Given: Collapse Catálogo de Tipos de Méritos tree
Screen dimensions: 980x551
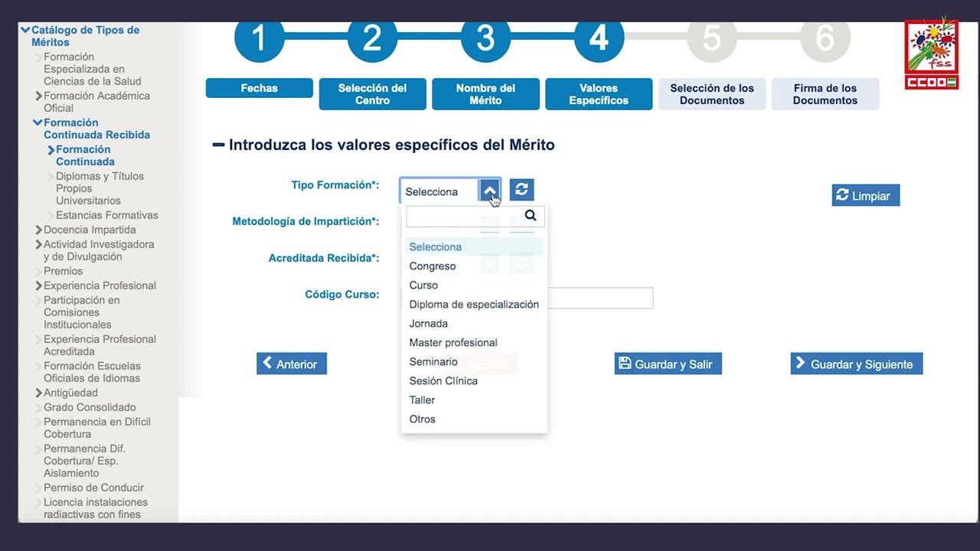Looking at the screenshot, I should click(x=25, y=31).
